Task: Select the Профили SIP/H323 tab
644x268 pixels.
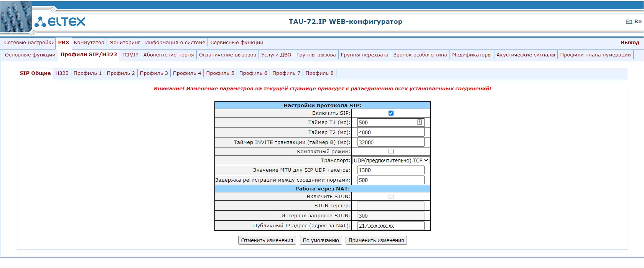Action: point(89,55)
